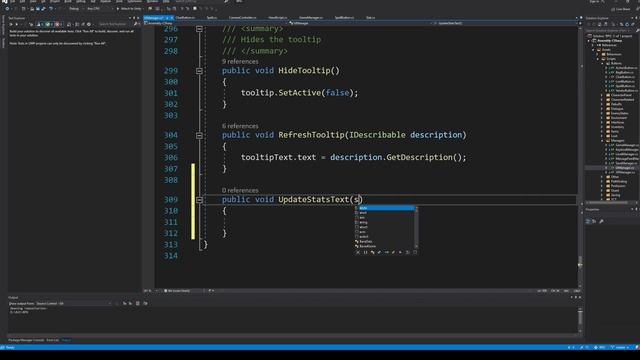Collapse the Managers folder in Solution Explorer

coord(602,140)
